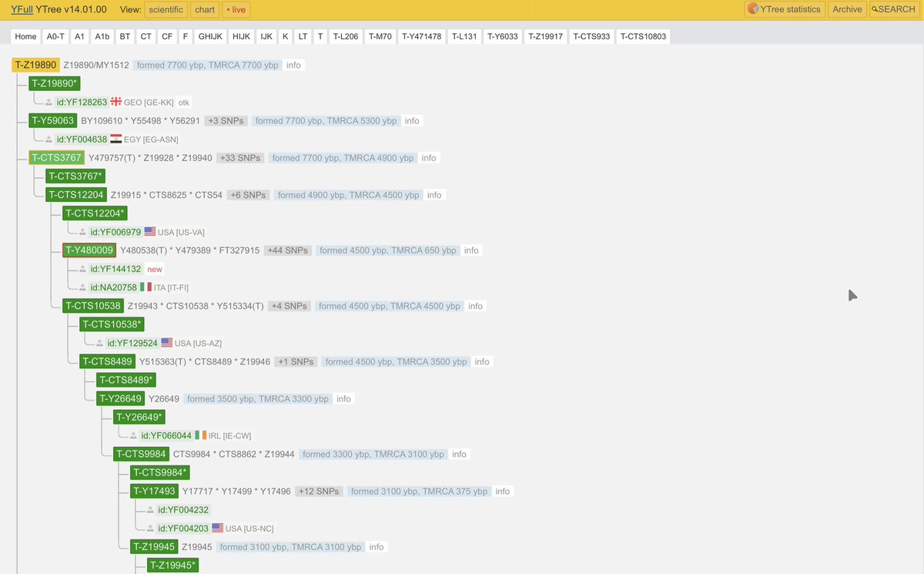Go to the T-L206 breadcrumb tab
Image resolution: width=924 pixels, height=574 pixels.
coord(345,36)
